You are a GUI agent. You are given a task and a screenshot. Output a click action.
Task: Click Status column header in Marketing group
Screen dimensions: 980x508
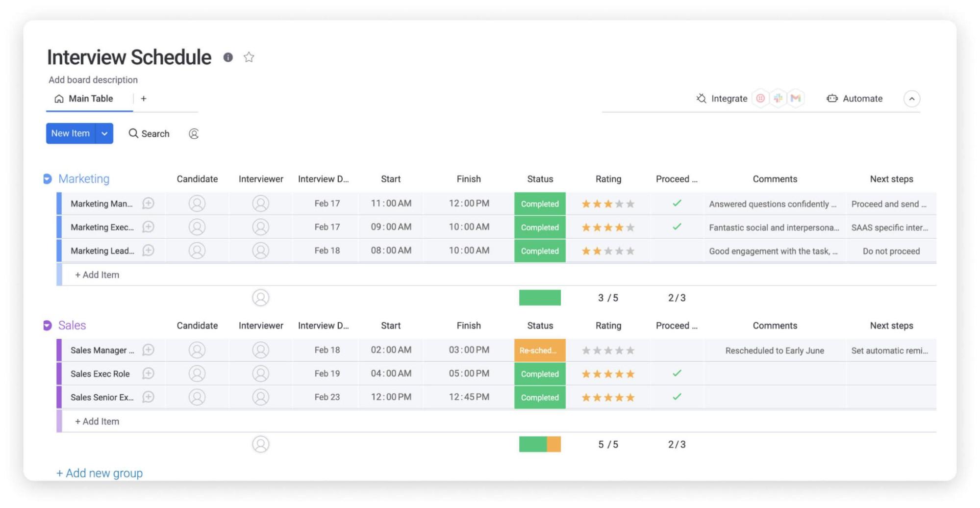tap(540, 179)
